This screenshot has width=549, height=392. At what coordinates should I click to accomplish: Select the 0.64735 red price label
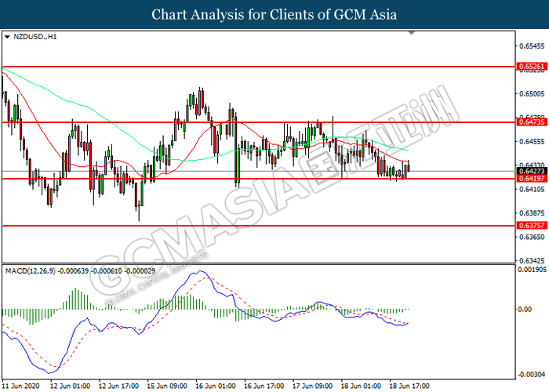pos(532,122)
